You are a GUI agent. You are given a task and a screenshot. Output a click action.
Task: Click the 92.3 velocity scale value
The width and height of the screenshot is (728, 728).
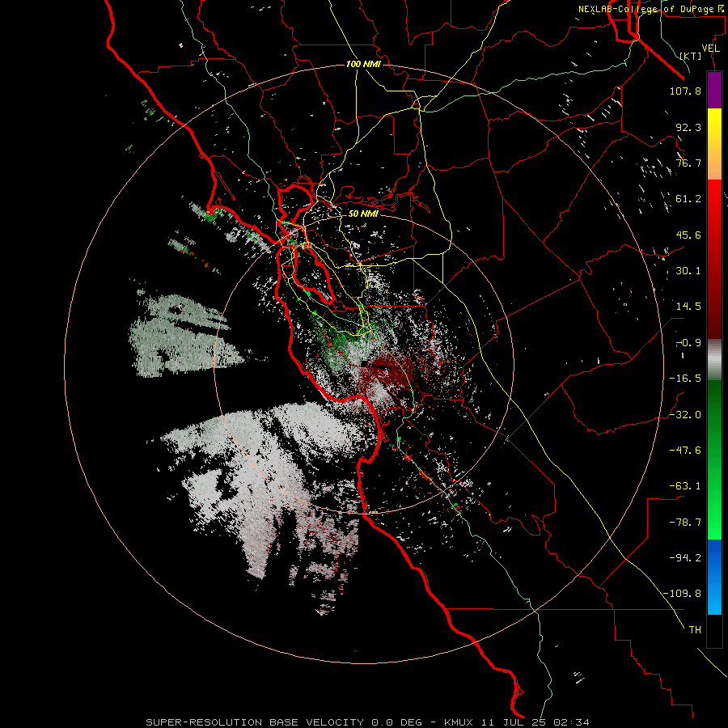[x=688, y=127]
